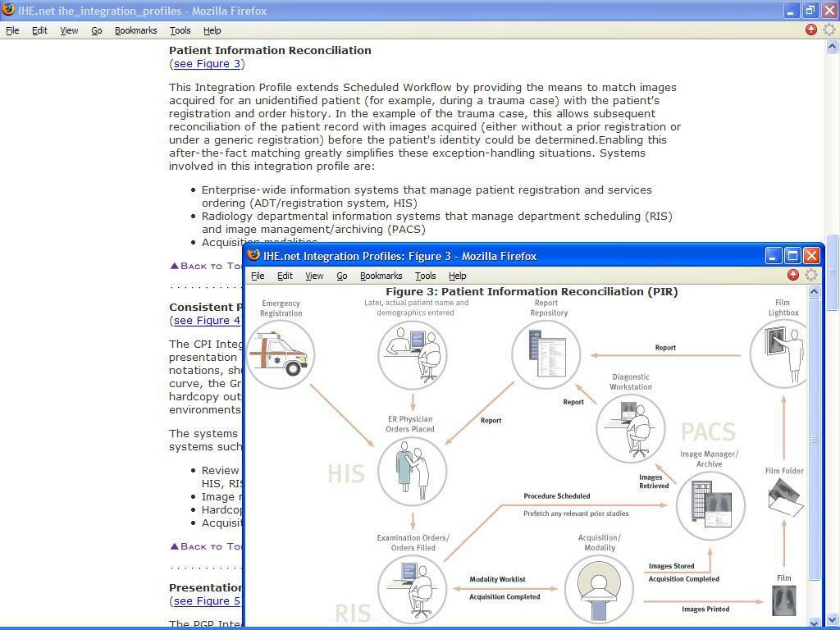
Task: Click the Film chest x-ray icon
Action: point(783,600)
